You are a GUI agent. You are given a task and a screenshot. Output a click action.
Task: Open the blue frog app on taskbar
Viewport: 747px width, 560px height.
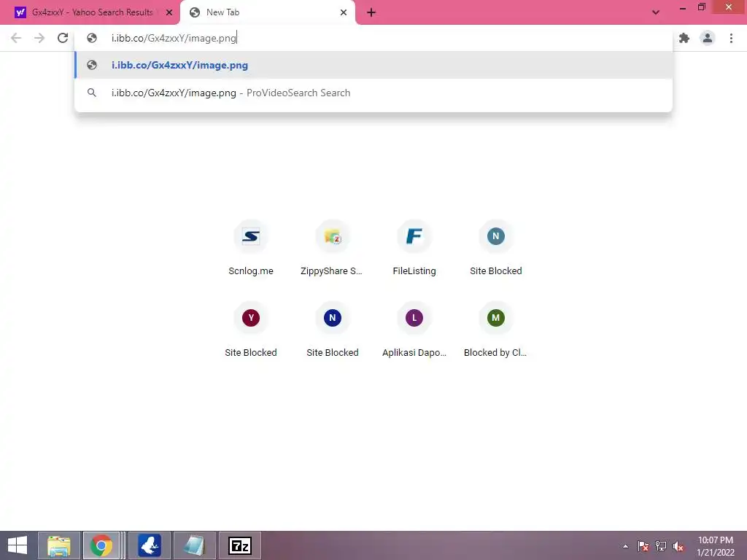click(149, 545)
